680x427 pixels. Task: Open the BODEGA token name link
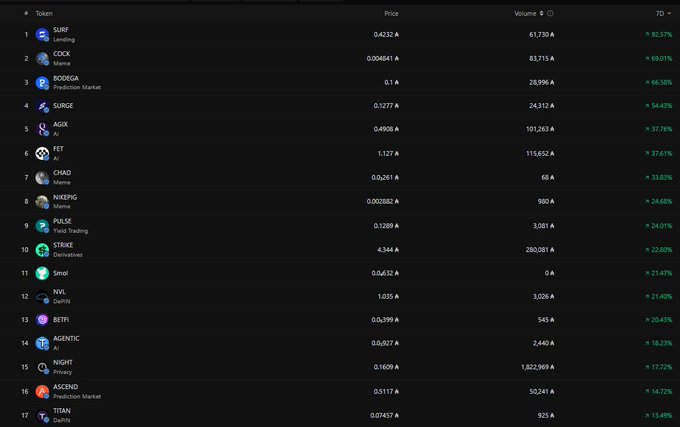coord(66,78)
